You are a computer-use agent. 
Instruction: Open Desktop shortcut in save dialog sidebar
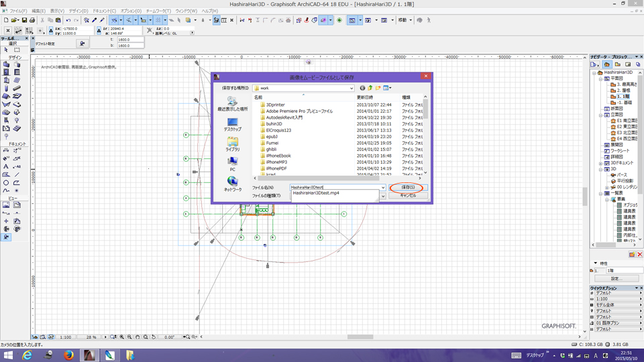pos(233,125)
